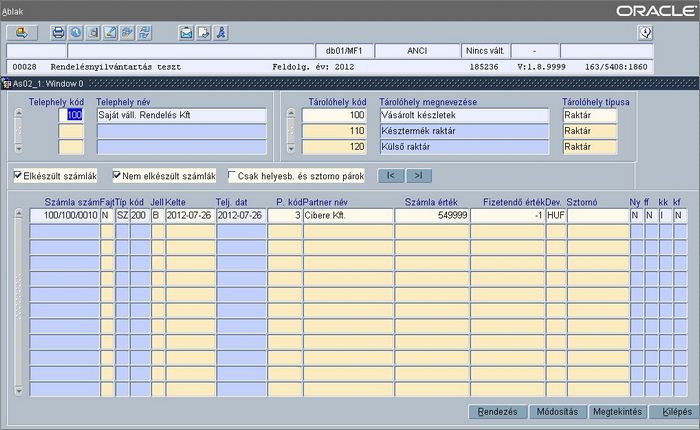Click partner name Cibere Kft. cell

348,215
